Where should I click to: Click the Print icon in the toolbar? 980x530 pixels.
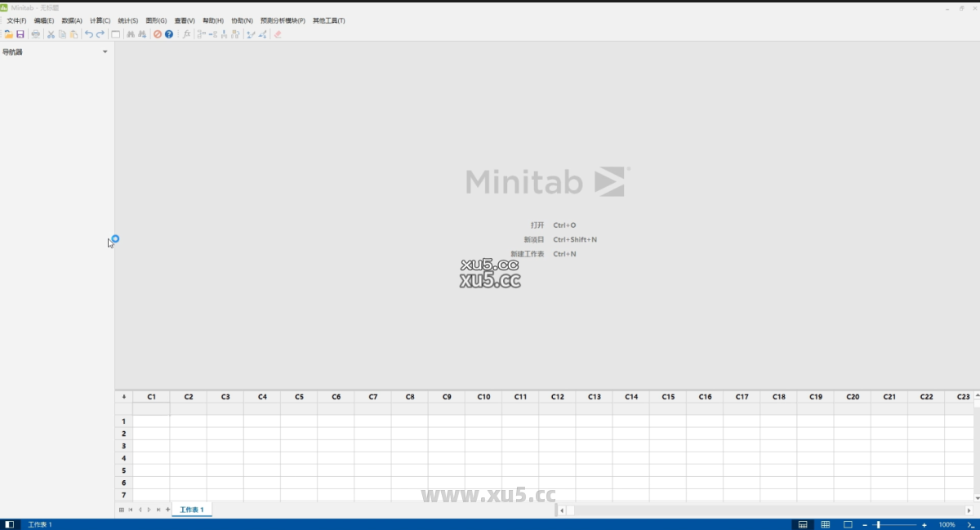(x=35, y=33)
